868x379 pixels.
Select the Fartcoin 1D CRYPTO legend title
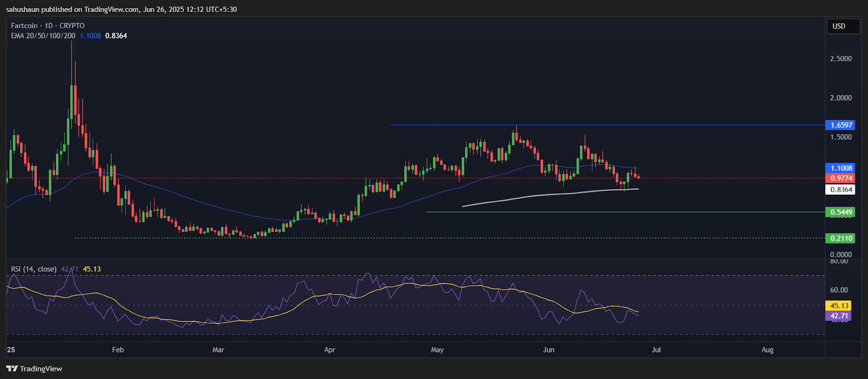click(48, 25)
